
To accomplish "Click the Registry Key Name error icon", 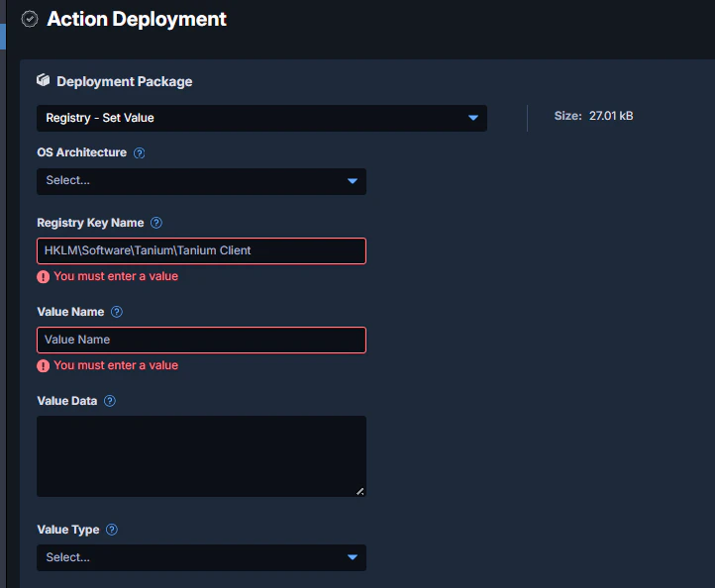I will coord(44,277).
